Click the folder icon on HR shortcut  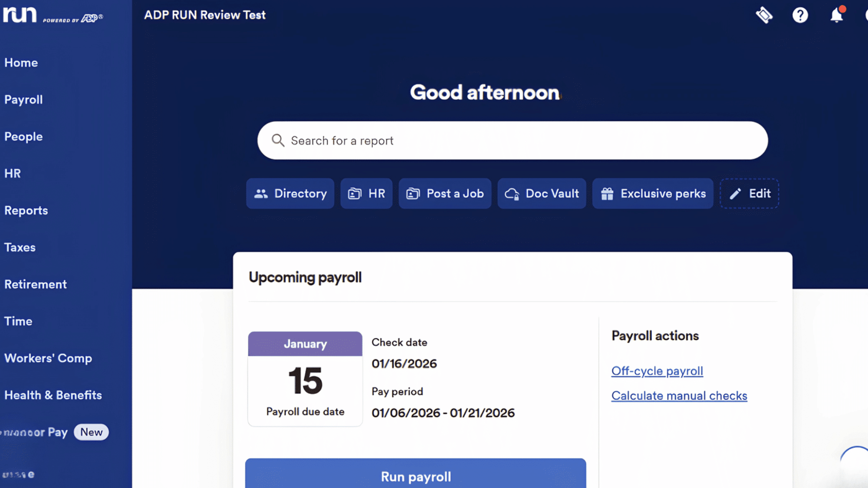coord(355,193)
